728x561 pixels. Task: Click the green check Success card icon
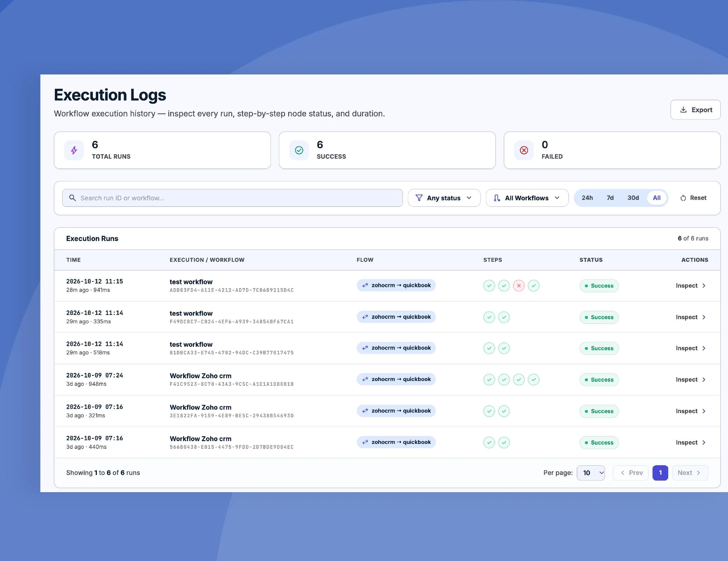click(299, 150)
